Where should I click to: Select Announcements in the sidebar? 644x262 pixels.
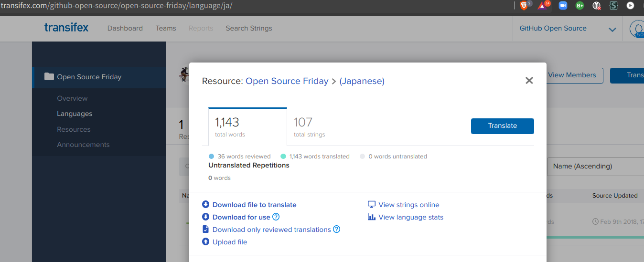coord(83,145)
